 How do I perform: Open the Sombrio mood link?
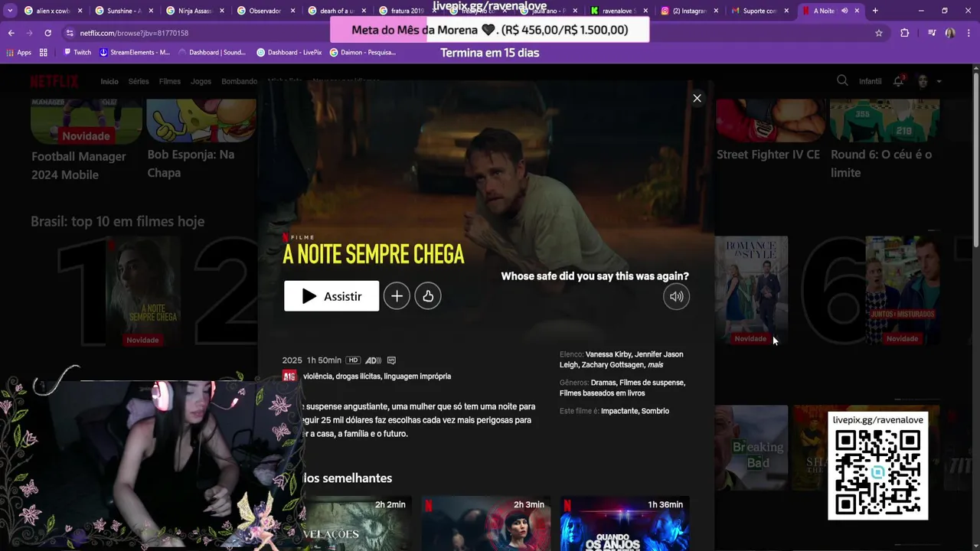(x=655, y=411)
